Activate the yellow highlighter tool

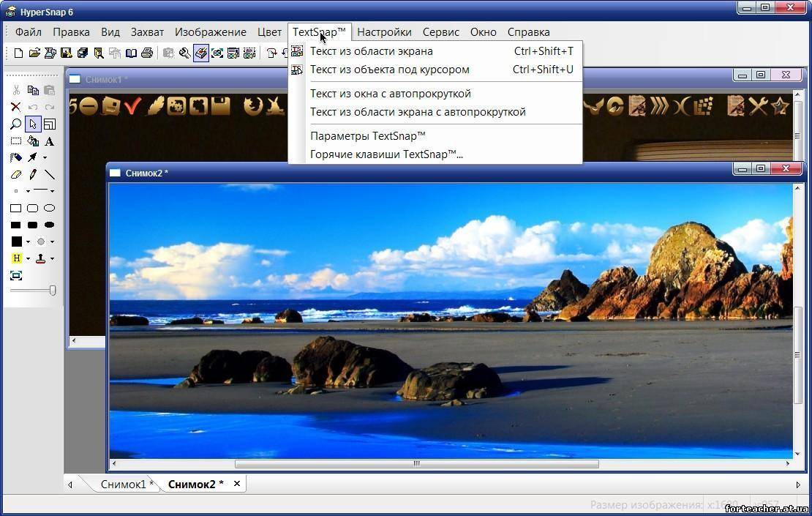tap(17, 258)
